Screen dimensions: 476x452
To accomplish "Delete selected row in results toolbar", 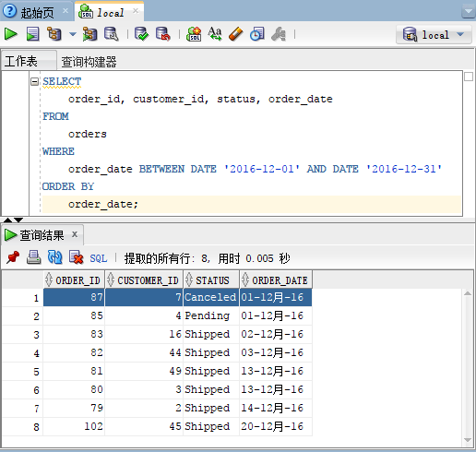I will 76,257.
